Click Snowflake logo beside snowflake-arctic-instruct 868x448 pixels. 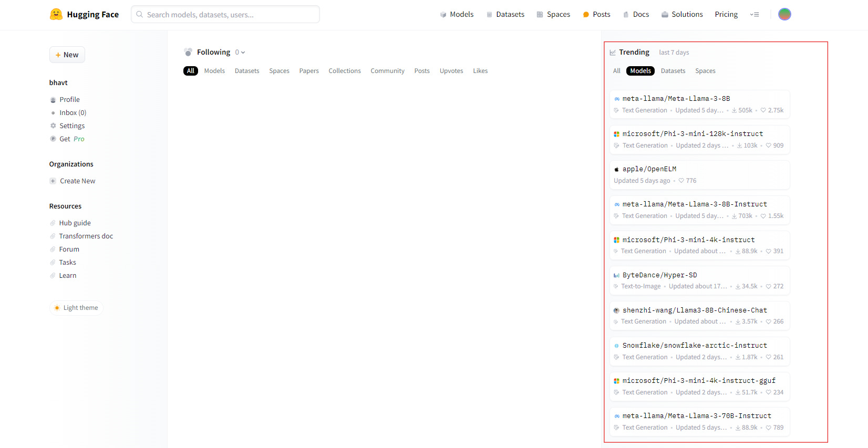click(x=617, y=346)
